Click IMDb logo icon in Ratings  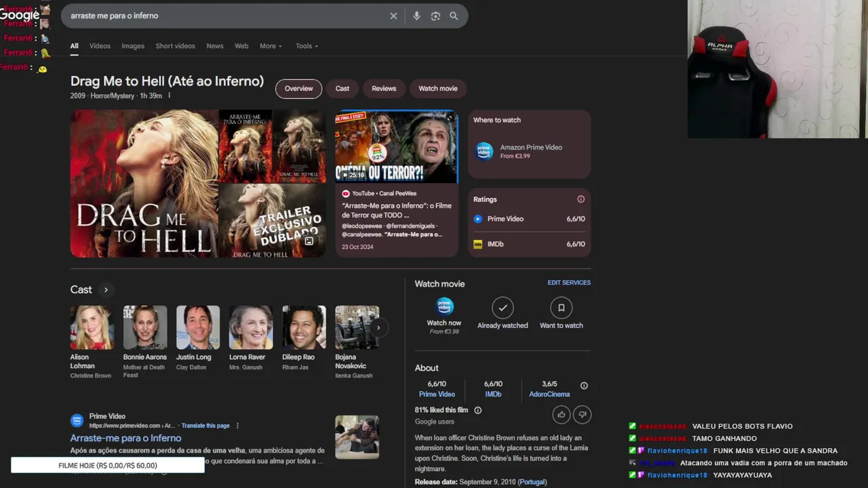tap(478, 244)
